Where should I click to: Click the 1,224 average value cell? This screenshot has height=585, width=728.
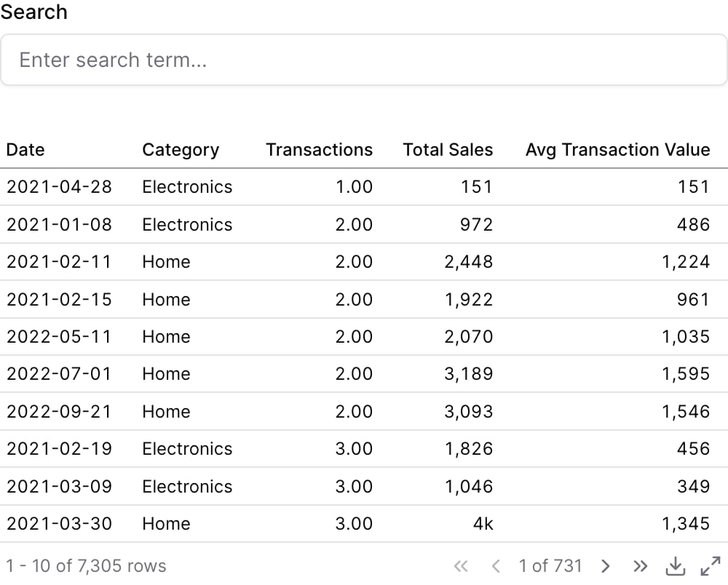coord(686,262)
